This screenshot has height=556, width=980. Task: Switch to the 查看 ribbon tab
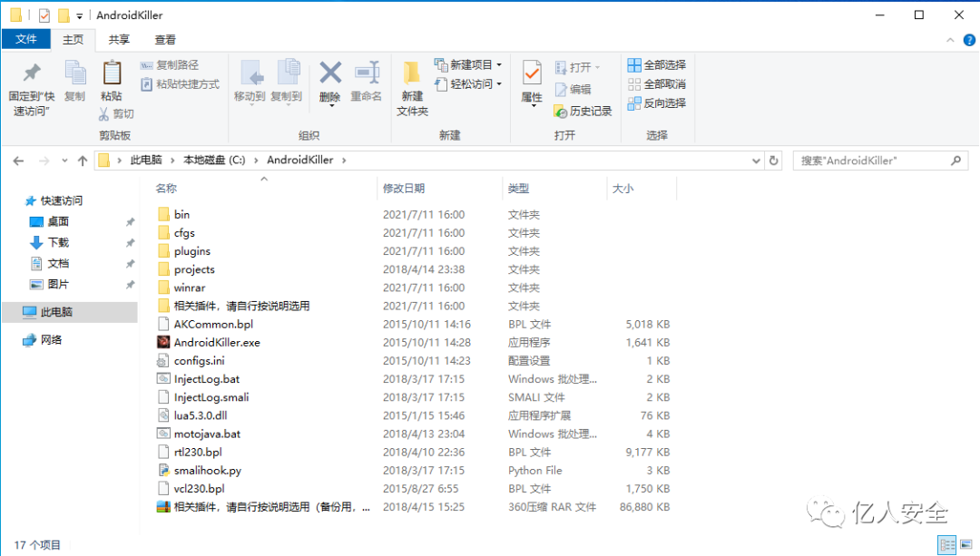pyautogui.click(x=163, y=40)
